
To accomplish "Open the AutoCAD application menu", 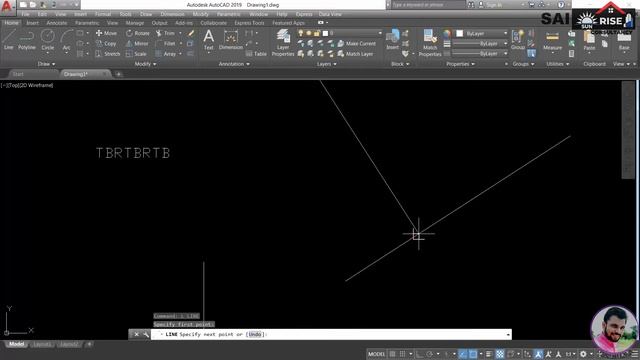I will pos(7,7).
